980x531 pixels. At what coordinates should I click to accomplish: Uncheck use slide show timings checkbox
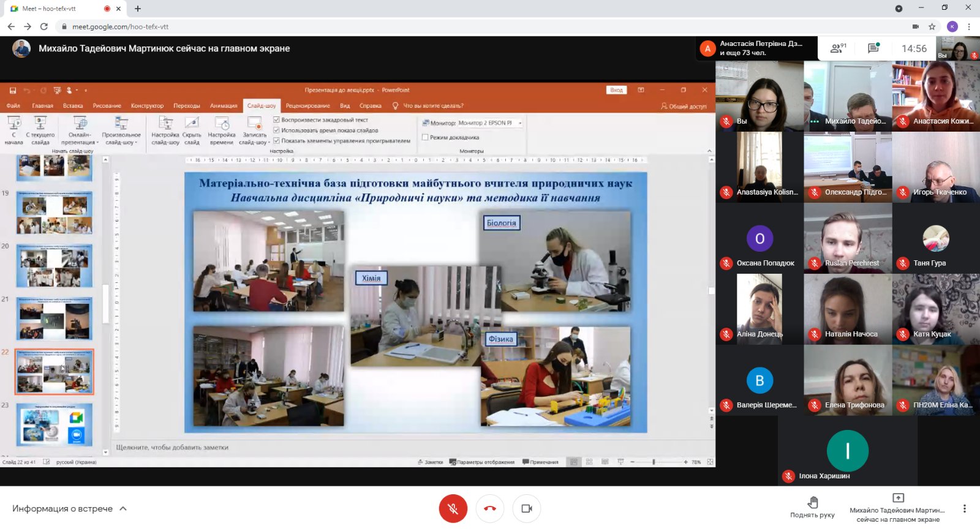[277, 130]
